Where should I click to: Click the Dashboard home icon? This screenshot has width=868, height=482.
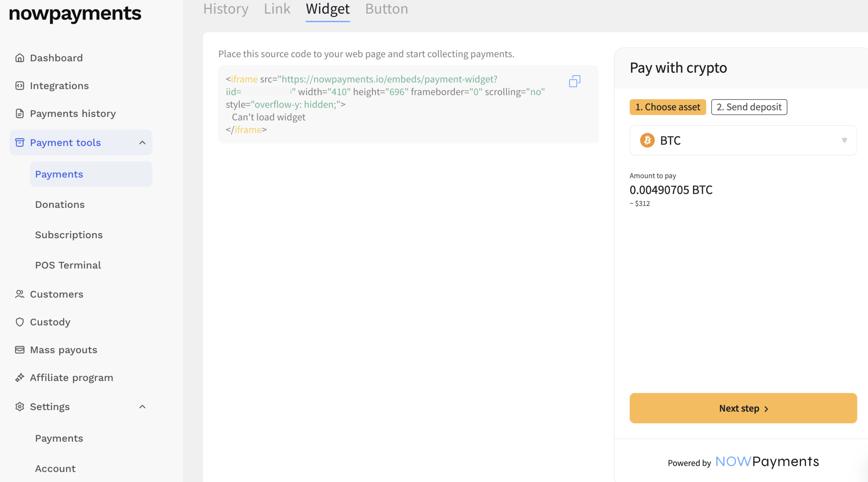[19, 58]
